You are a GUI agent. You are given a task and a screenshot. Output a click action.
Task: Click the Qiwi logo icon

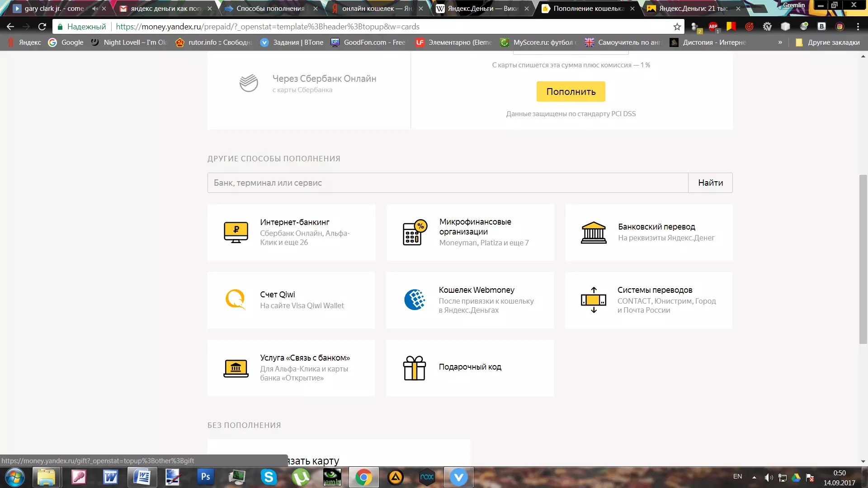236,300
